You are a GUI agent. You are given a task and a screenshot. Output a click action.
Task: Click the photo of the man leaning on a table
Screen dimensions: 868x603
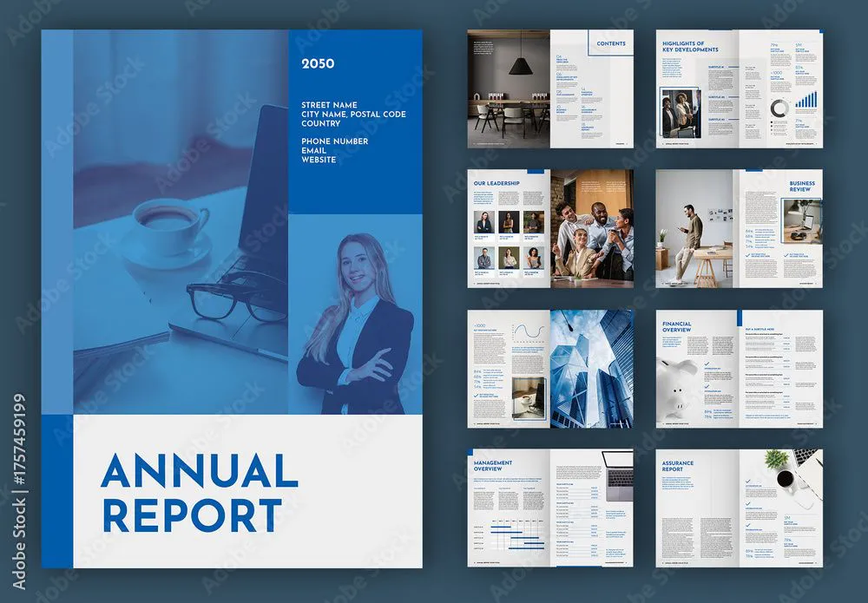point(694,228)
